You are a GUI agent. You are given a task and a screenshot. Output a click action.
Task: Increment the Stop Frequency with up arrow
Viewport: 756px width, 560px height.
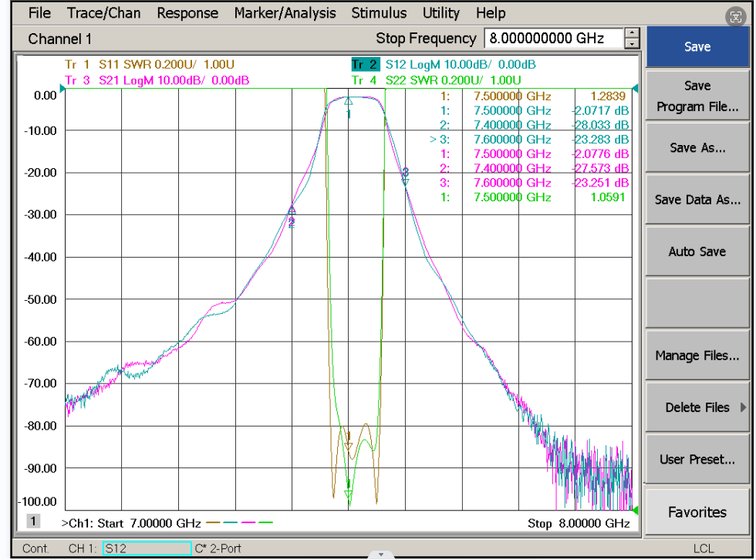[x=632, y=33]
